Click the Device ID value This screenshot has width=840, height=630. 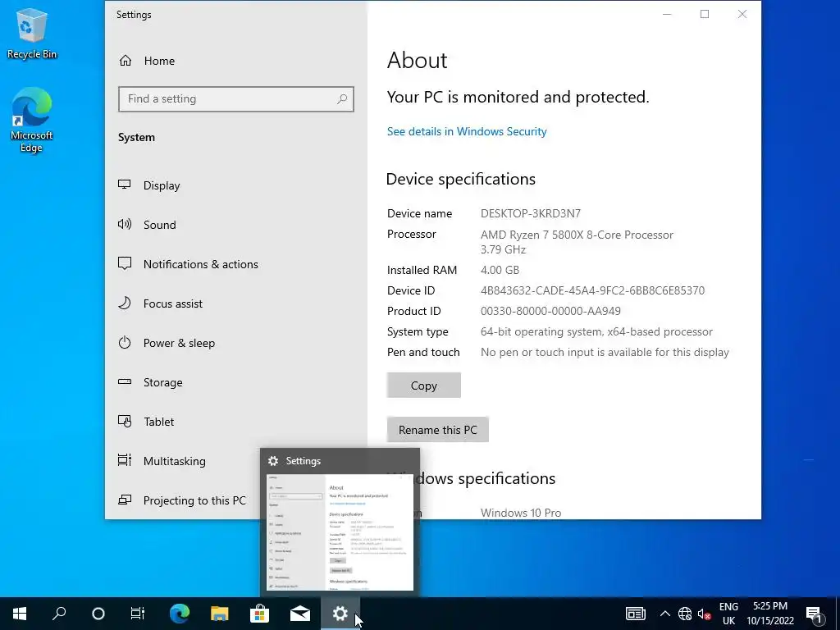(x=592, y=290)
